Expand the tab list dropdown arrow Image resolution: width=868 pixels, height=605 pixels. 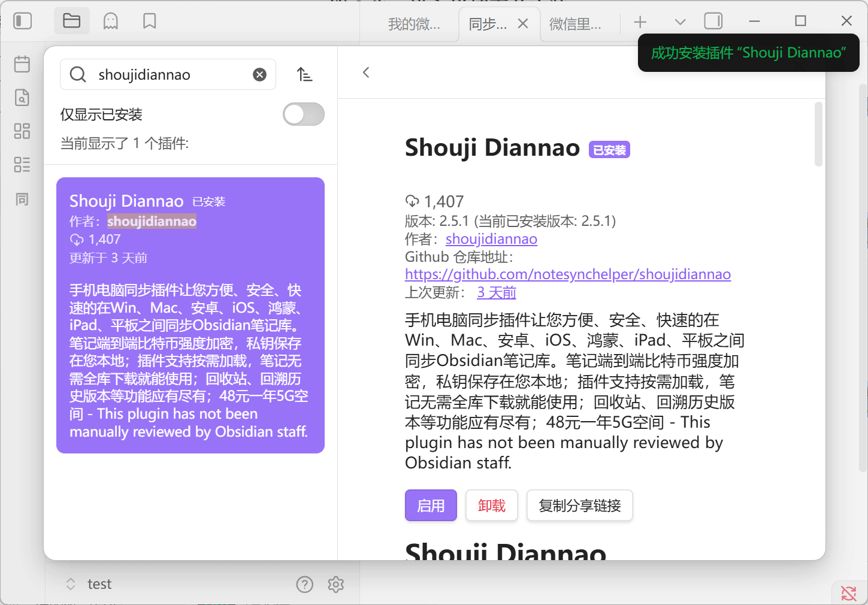(x=680, y=22)
